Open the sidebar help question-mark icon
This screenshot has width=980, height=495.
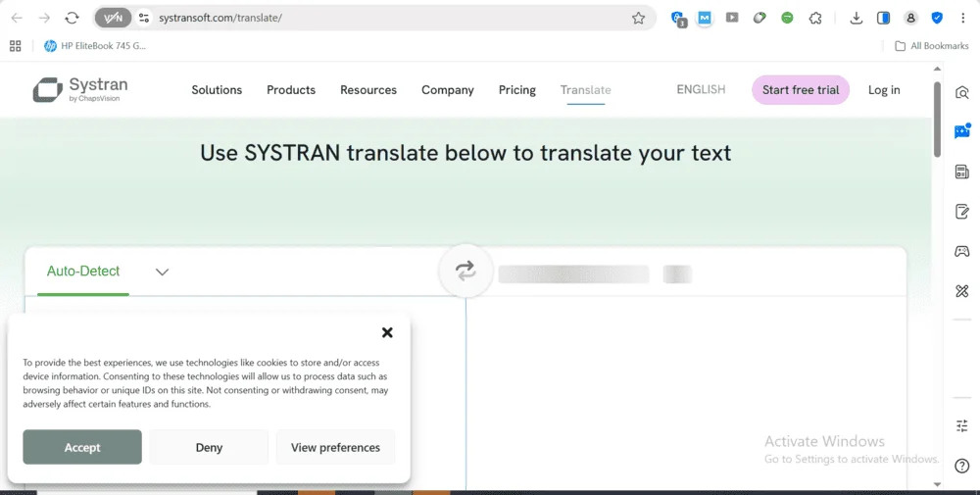pyautogui.click(x=962, y=466)
